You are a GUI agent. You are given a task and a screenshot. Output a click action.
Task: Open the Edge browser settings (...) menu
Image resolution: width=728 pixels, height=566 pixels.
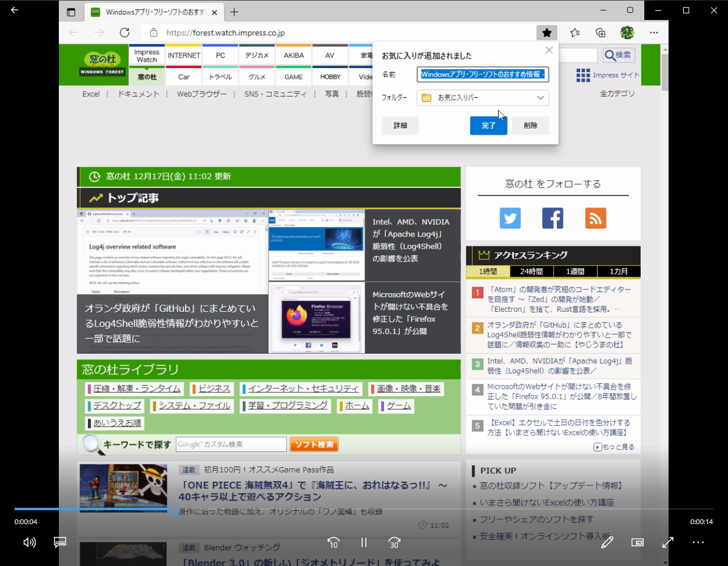653,32
